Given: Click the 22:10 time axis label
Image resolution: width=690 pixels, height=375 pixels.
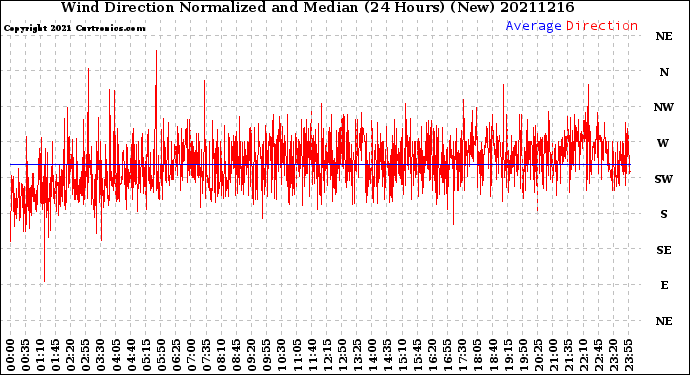Looking at the screenshot, I should pyautogui.click(x=584, y=355).
